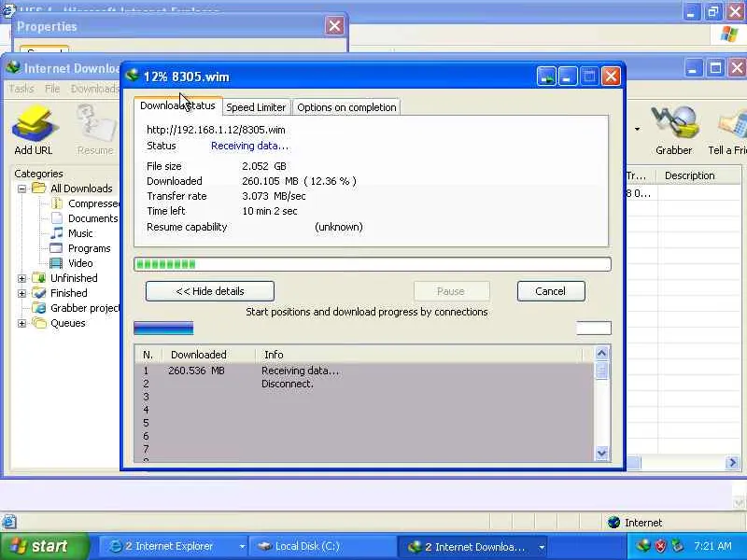The width and height of the screenshot is (747, 560).
Task: Click the green download progress bar
Action: [x=372, y=264]
